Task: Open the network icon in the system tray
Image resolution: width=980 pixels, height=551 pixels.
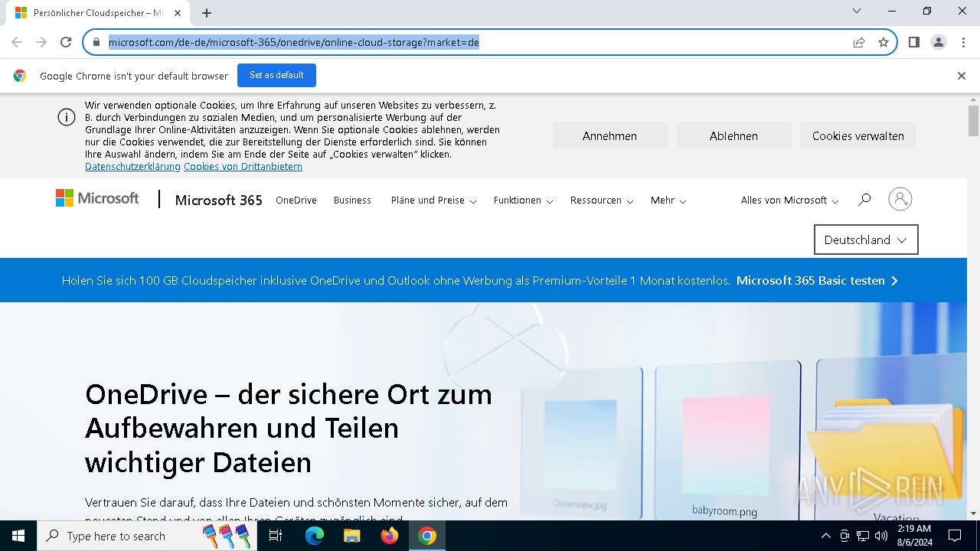Action: 863,536
